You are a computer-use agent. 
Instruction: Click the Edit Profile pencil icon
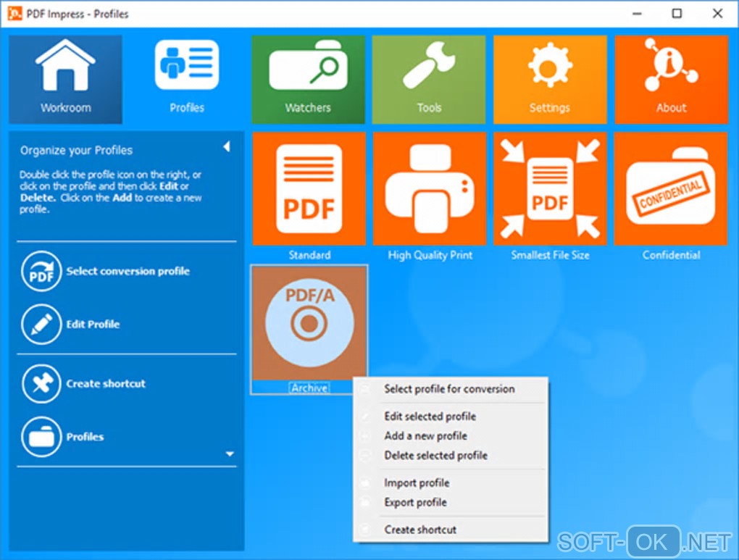pyautogui.click(x=41, y=325)
